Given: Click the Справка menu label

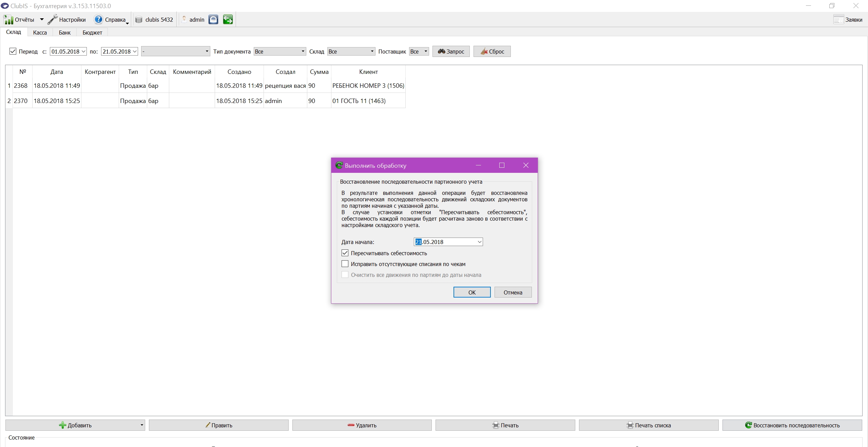Looking at the screenshot, I should [115, 20].
